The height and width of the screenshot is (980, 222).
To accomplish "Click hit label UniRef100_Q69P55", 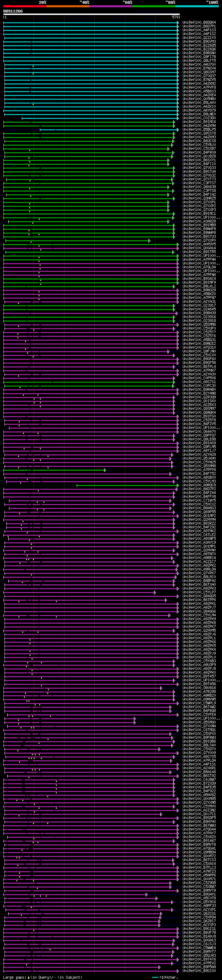I will 199,512.
